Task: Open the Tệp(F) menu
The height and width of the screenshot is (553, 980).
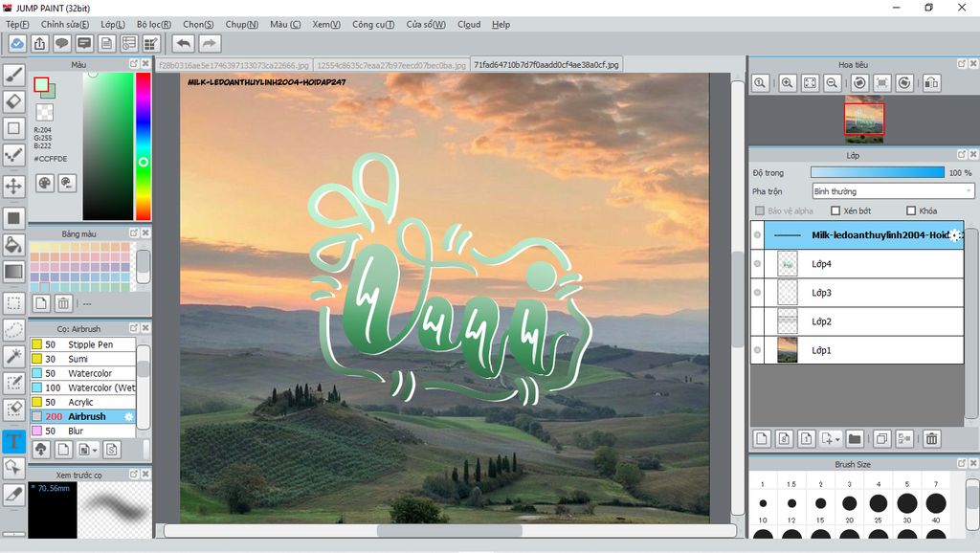Action: pos(17,24)
